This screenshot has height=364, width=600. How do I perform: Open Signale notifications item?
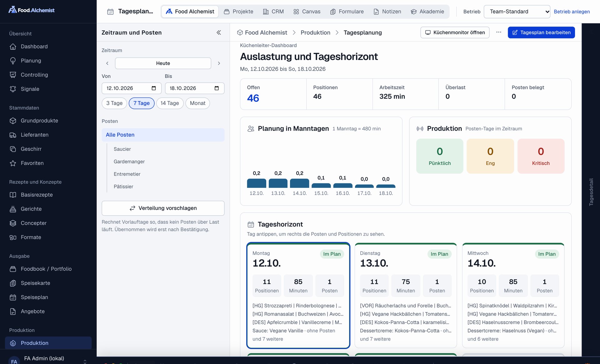48,89
